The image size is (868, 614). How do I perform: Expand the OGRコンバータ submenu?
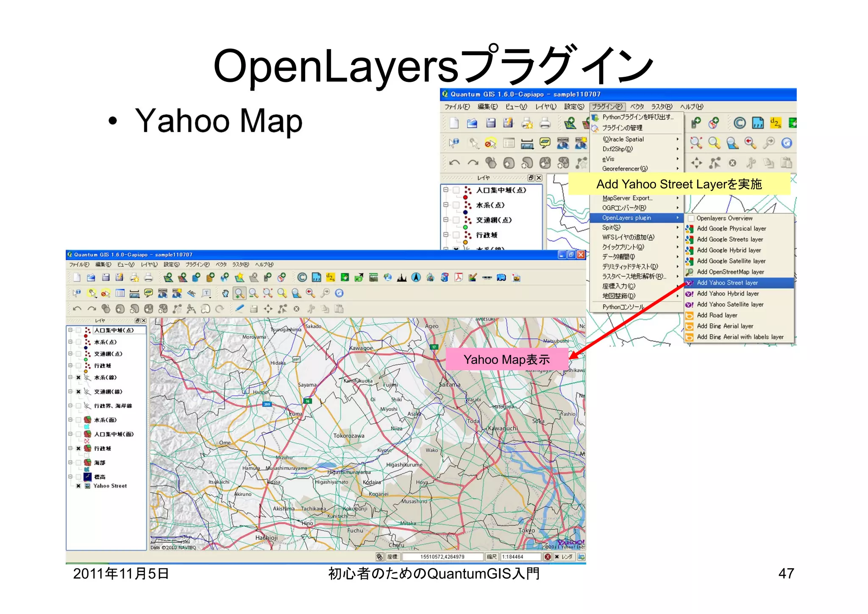[x=637, y=208]
